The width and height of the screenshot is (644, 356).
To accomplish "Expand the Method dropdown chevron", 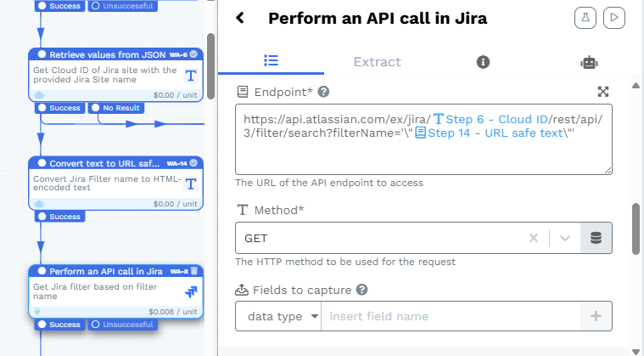I will (564, 238).
